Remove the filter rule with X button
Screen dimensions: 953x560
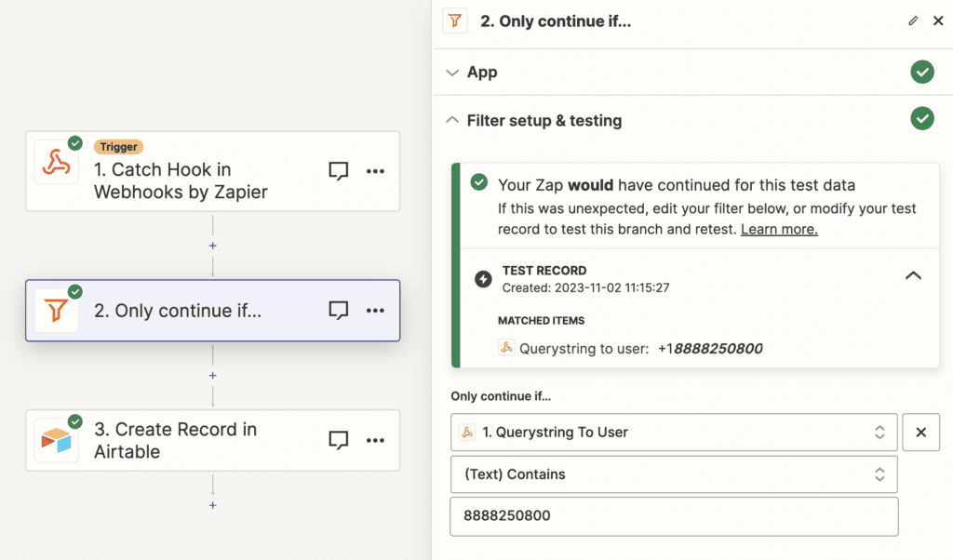click(x=920, y=433)
